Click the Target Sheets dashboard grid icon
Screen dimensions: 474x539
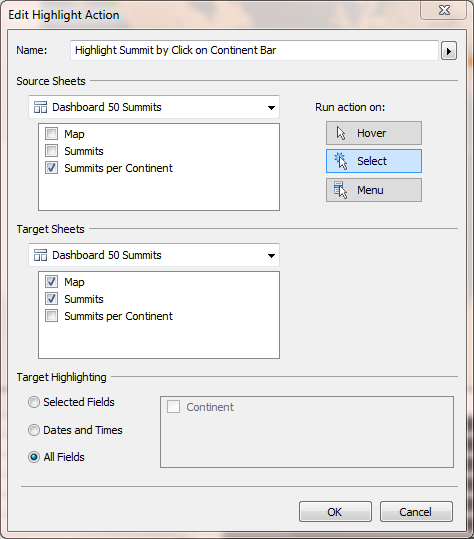point(40,255)
